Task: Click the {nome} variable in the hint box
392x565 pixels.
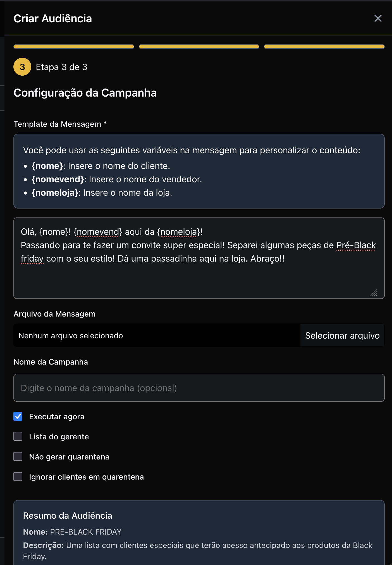Action: point(47,166)
